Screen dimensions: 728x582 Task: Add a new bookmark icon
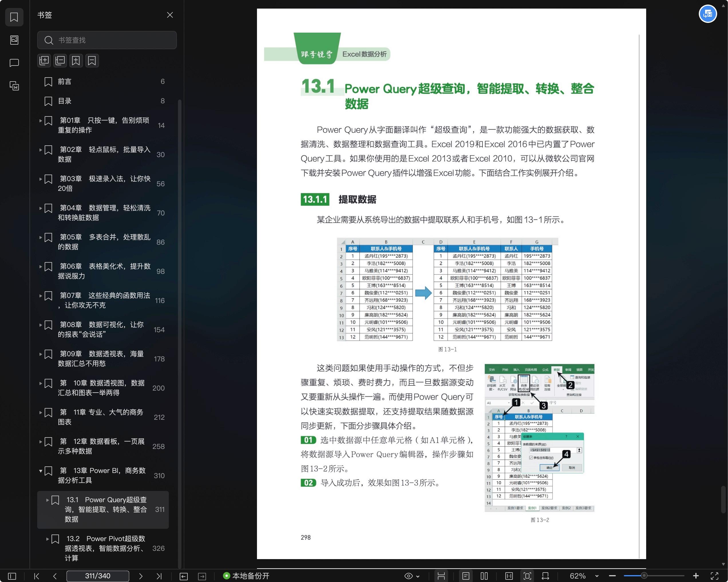point(76,60)
